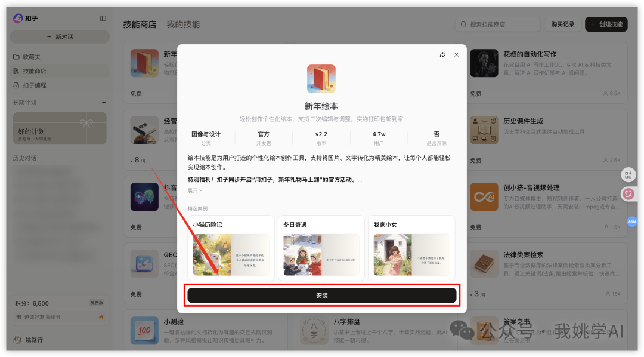Click the 创建技能 button at top right
The height and width of the screenshot is (357, 644).
coord(605,24)
